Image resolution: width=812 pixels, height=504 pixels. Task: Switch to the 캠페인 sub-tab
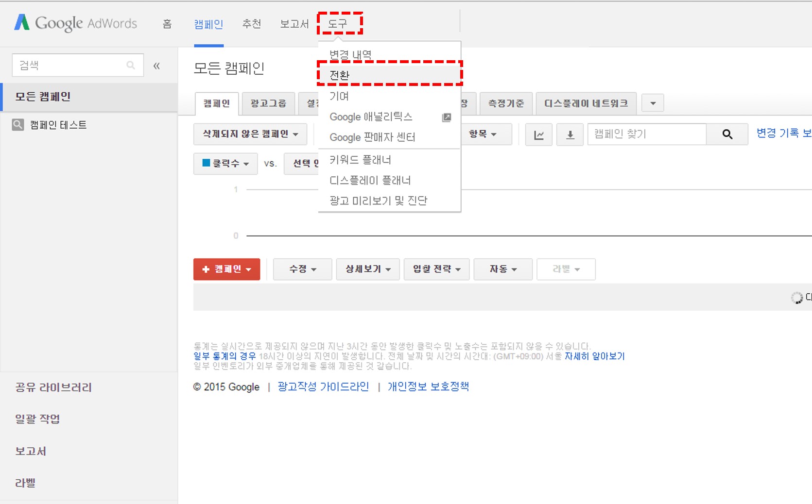(217, 103)
